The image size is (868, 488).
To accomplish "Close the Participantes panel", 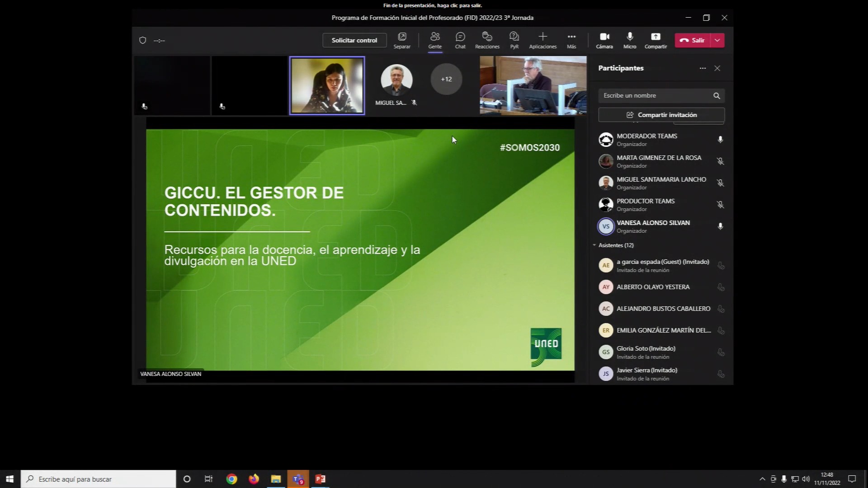I will coord(717,68).
